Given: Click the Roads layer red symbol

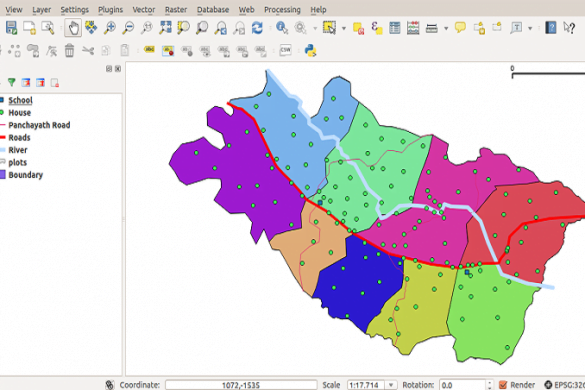Looking at the screenshot, I should pyautogui.click(x=3, y=138).
